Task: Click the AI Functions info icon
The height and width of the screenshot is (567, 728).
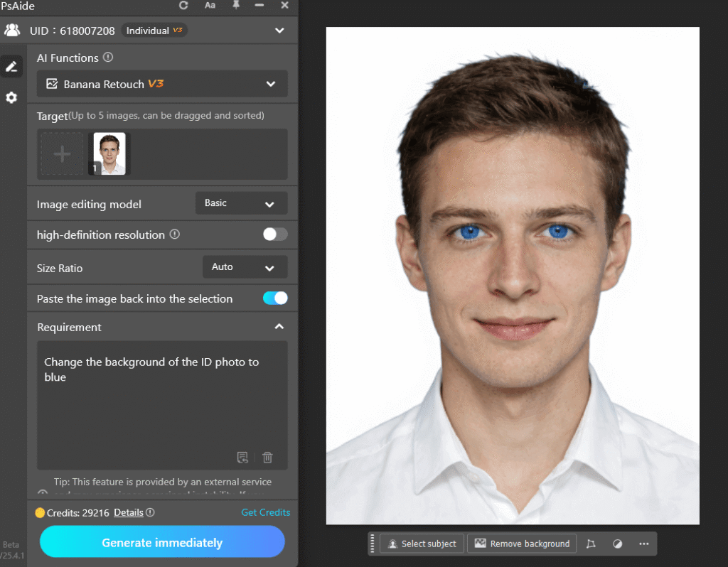Action: coord(109,58)
